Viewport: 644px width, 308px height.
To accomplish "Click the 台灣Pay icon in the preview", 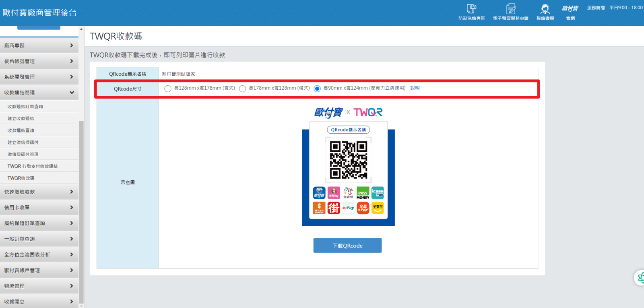I will [x=334, y=193].
